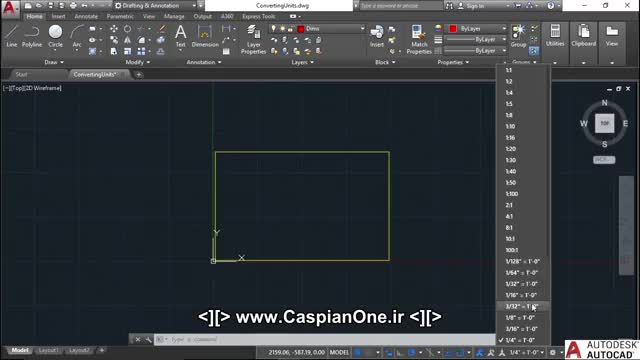Select the Line tool
Image resolution: width=640 pixels, height=360 pixels.
coord(11,36)
